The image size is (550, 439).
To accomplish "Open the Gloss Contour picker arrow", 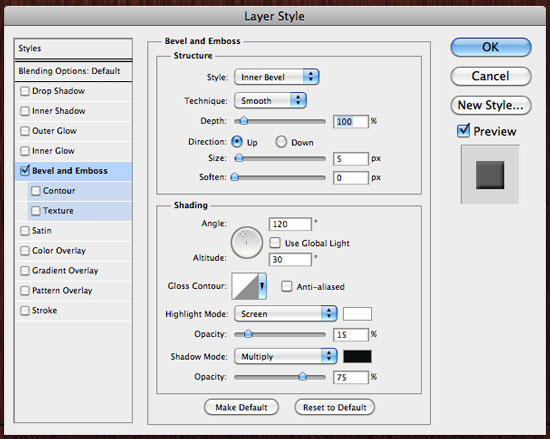I will click(x=262, y=286).
